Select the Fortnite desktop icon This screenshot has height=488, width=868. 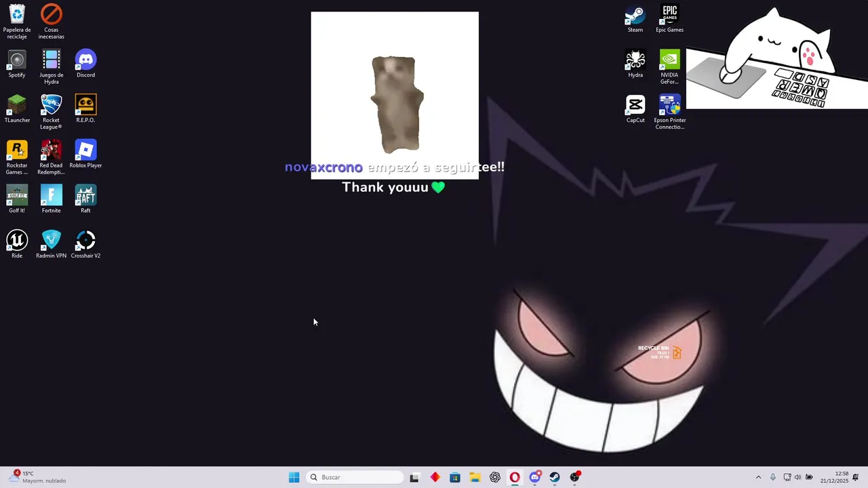[x=52, y=199]
